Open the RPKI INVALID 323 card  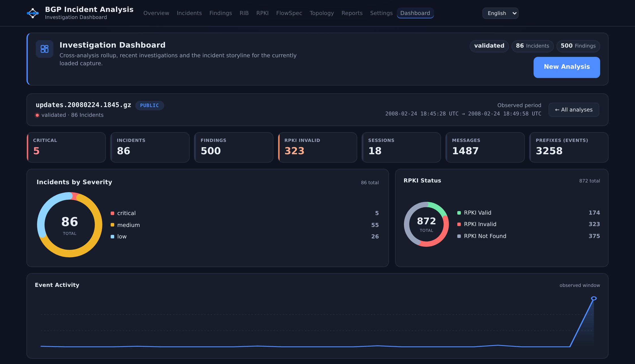(x=317, y=147)
